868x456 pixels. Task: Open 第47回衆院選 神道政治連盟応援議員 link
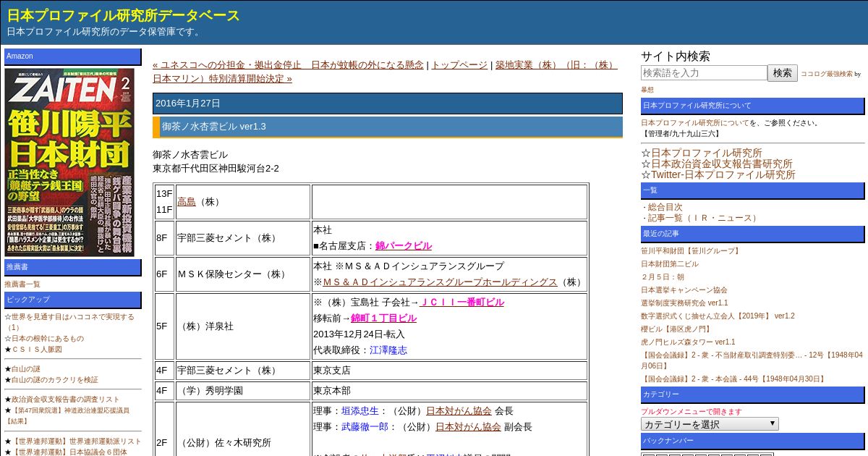(x=67, y=415)
